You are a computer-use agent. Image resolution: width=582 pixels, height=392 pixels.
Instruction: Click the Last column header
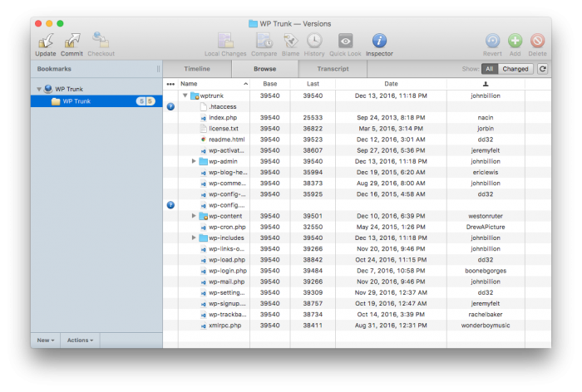[313, 84]
